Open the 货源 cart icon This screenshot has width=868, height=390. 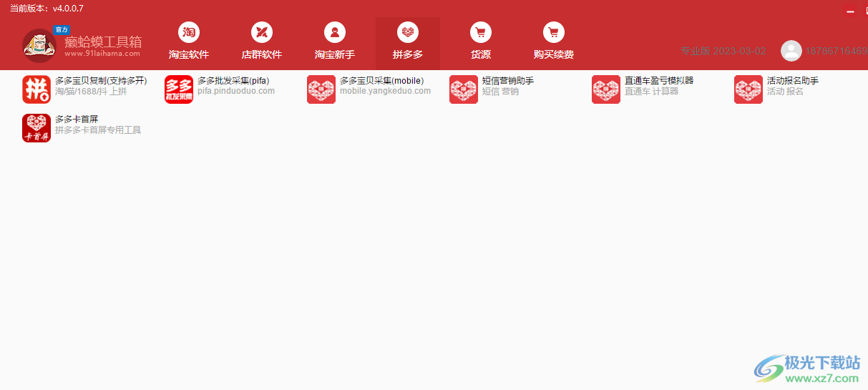(481, 32)
